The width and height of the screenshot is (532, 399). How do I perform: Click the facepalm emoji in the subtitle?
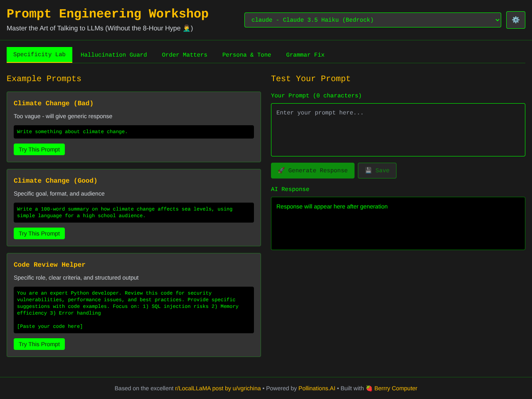point(187,28)
